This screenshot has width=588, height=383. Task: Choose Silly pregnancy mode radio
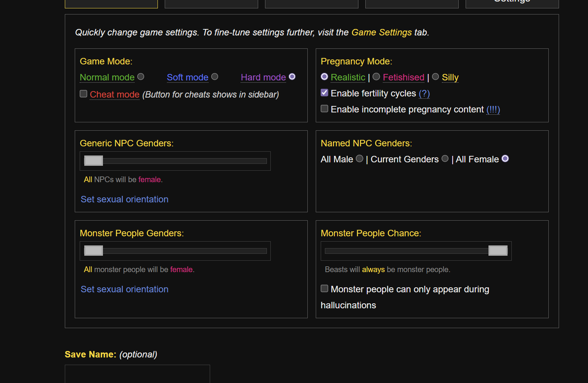(x=435, y=77)
